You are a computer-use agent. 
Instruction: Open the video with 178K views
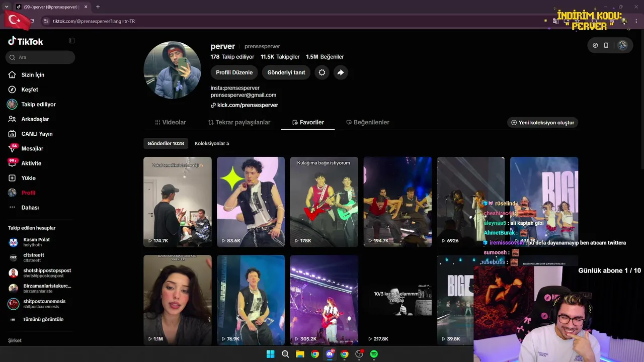click(324, 202)
